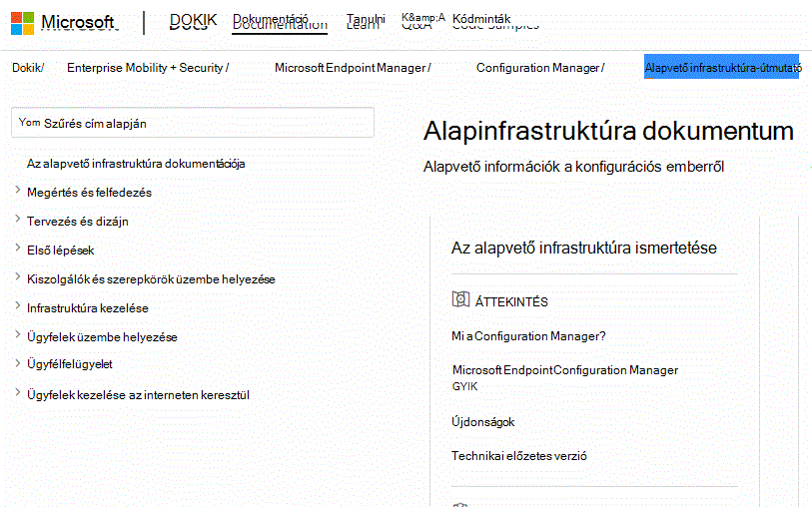Click the Alapvető információk subtitle text

pos(573,167)
